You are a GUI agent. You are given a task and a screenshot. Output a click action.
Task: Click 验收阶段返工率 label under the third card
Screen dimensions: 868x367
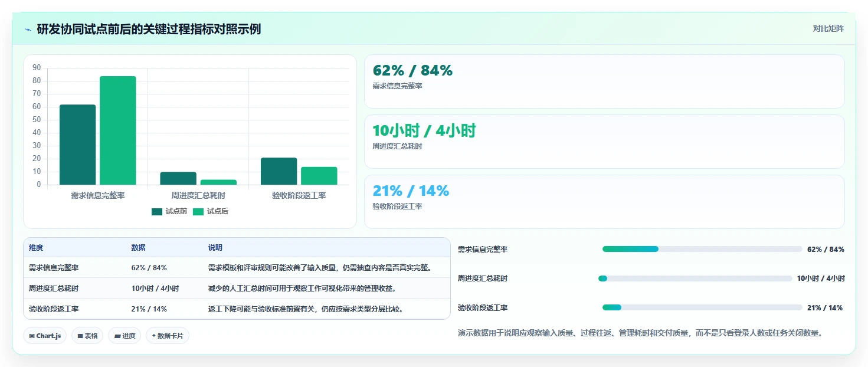pos(397,207)
